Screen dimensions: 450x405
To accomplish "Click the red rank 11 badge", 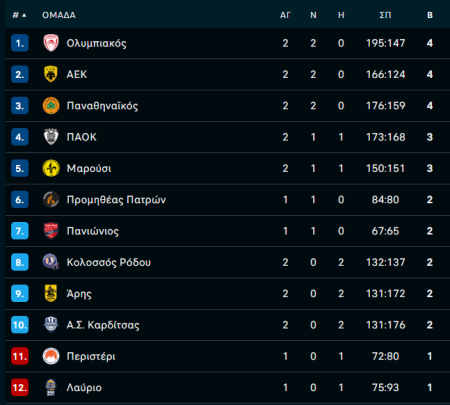I will click(x=20, y=356).
